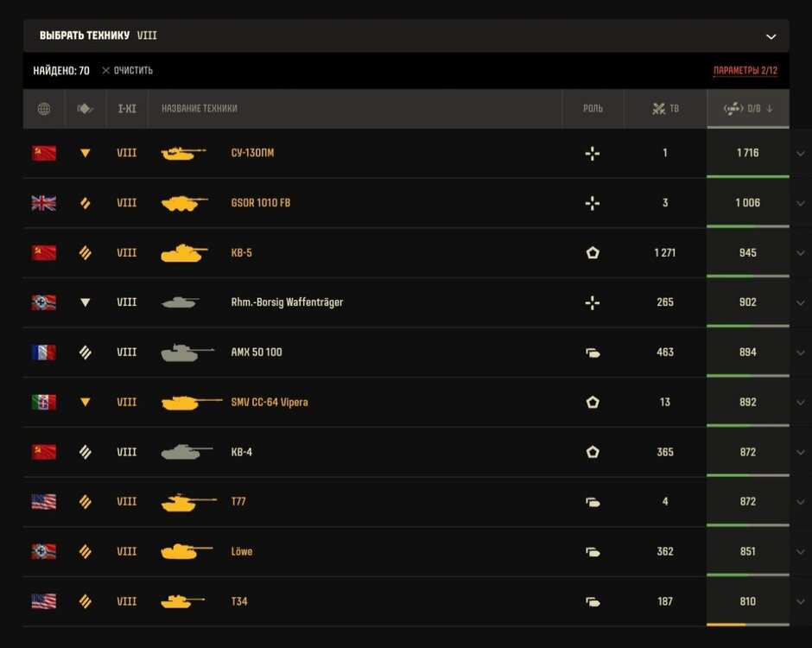Viewport: 812px width, 648px height.
Task: Click the KB-5 heavy tank role icon
Action: click(x=593, y=253)
